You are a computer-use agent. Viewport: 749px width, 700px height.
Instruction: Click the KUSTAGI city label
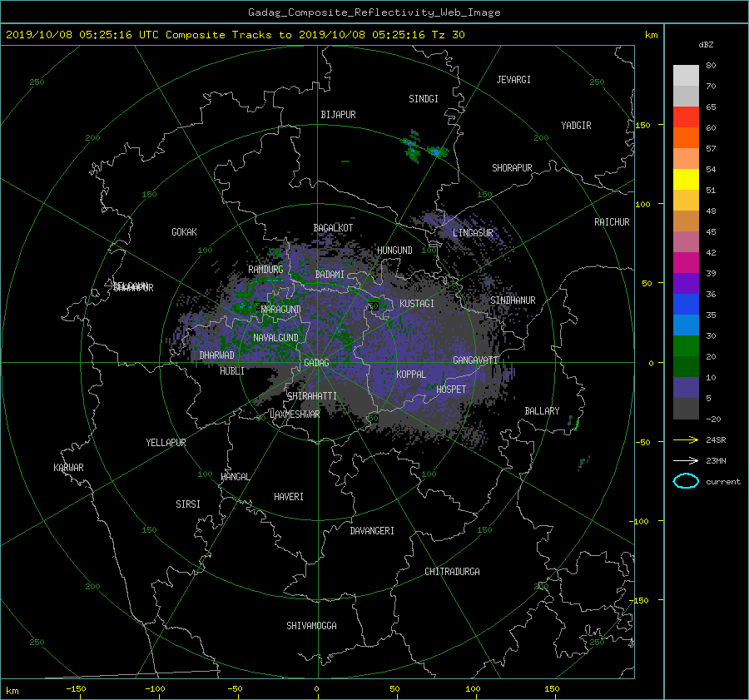coord(417,304)
